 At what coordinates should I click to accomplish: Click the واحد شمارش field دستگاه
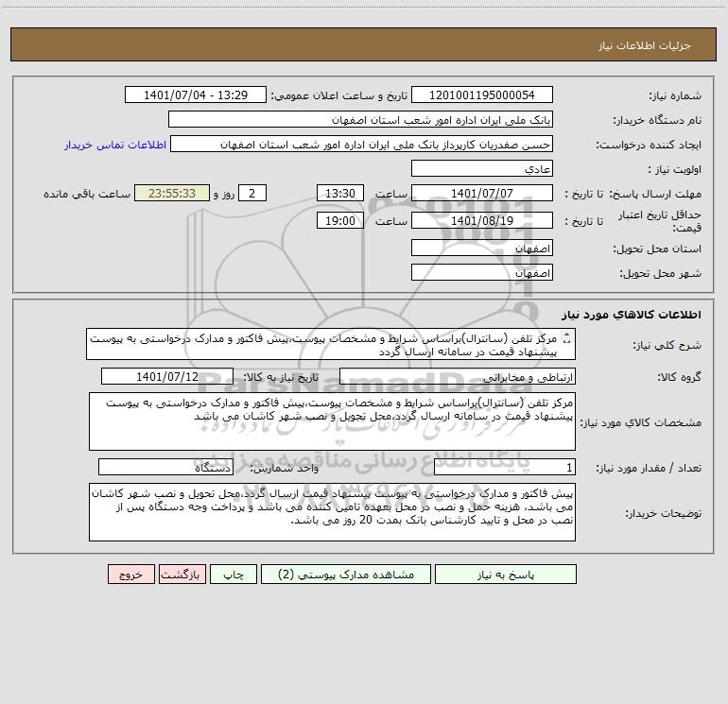pyautogui.click(x=165, y=467)
